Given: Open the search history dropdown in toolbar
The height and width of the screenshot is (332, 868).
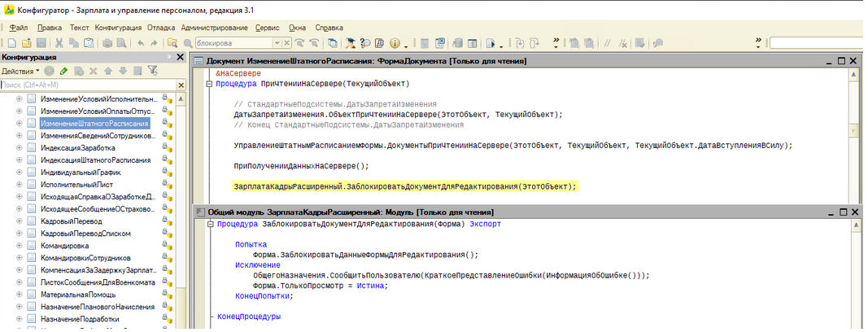Looking at the screenshot, I should click(277, 42).
